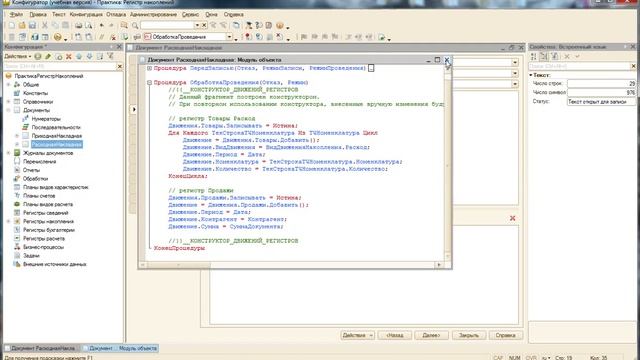640x360 pixels.
Task: Collapse the Документы tree node
Action: click(8, 110)
